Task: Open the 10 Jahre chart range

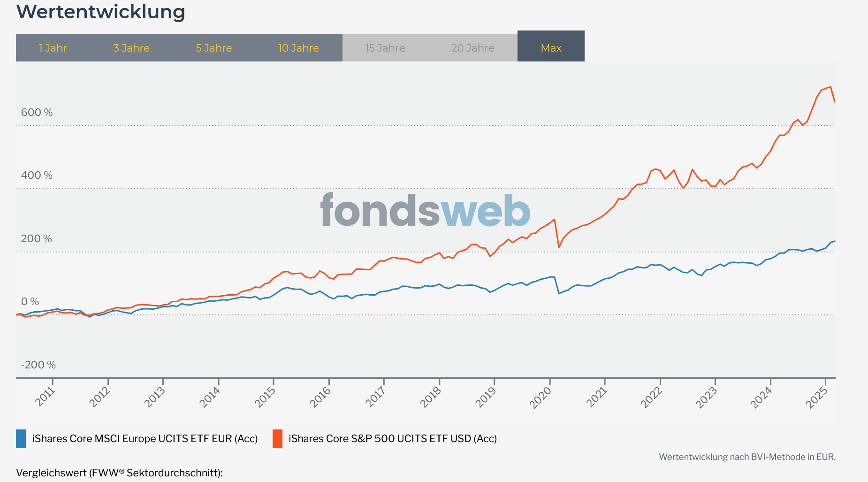Action: [298, 48]
